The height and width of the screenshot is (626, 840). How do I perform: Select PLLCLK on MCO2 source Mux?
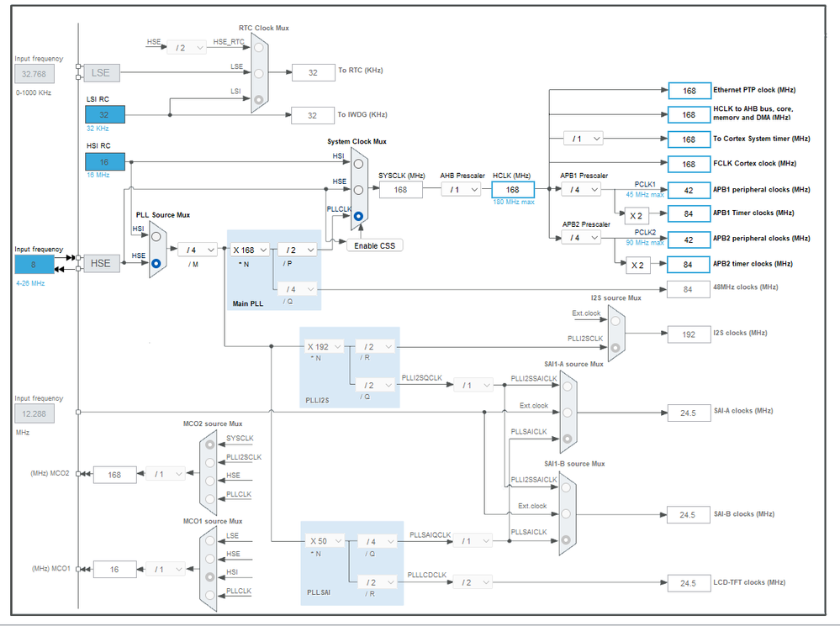pyautogui.click(x=209, y=499)
